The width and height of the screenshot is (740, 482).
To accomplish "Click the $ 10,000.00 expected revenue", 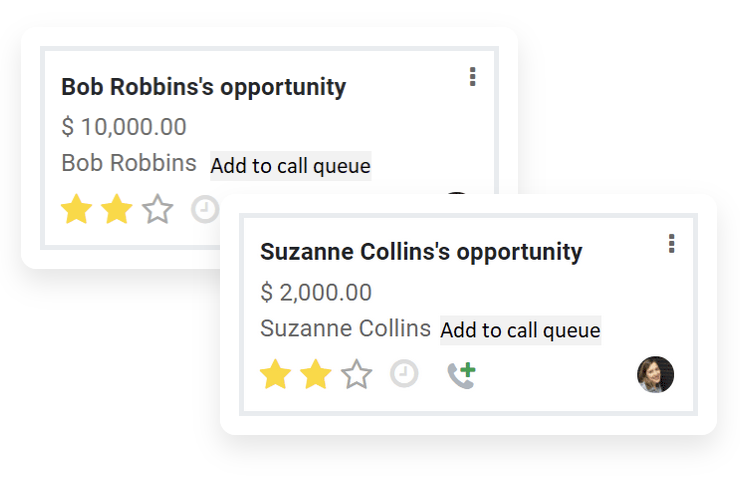I will [123, 127].
